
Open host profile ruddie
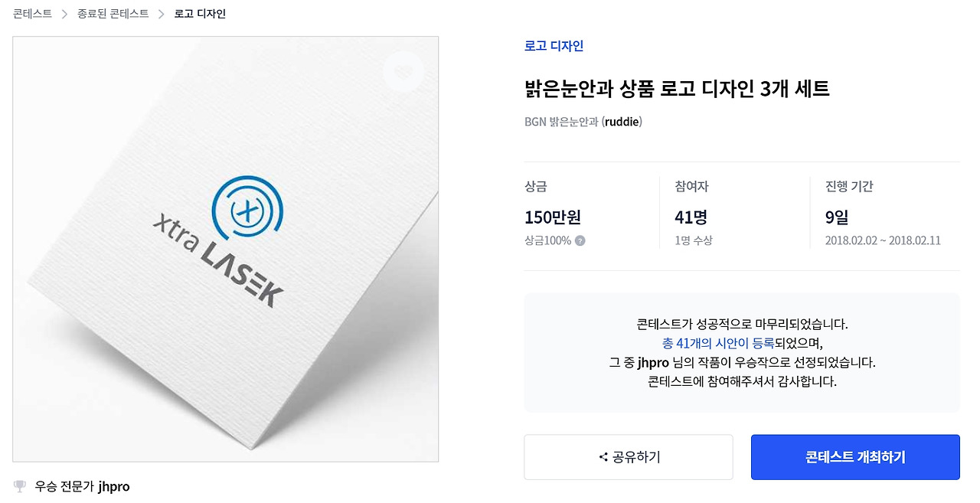[x=622, y=122]
